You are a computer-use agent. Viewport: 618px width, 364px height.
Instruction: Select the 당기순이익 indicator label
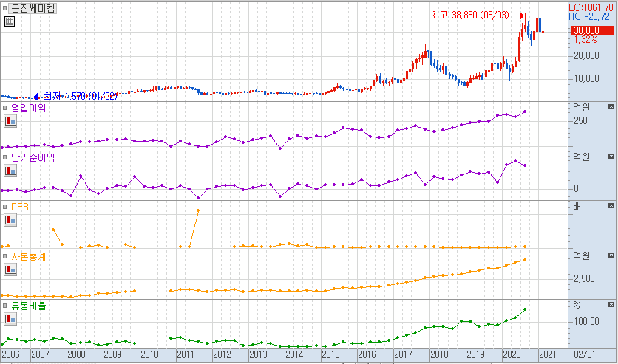pyautogui.click(x=33, y=157)
